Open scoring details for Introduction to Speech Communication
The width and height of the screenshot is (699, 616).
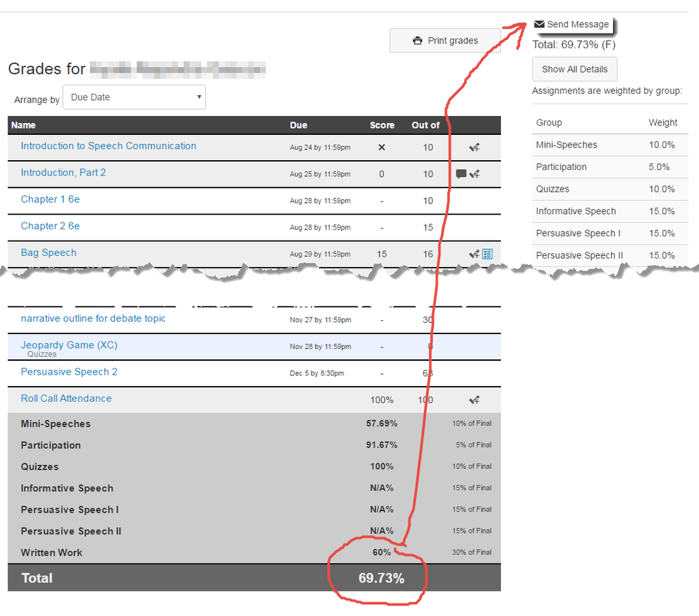click(474, 147)
